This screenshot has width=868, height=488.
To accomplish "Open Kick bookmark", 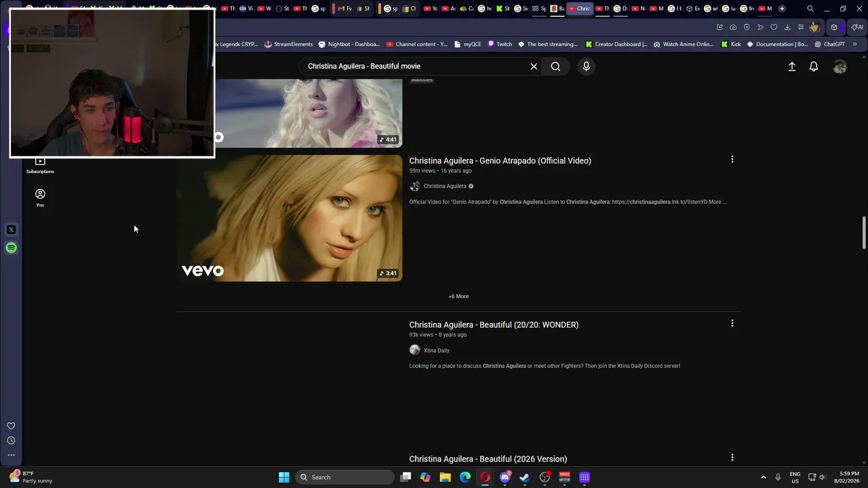I will point(731,44).
